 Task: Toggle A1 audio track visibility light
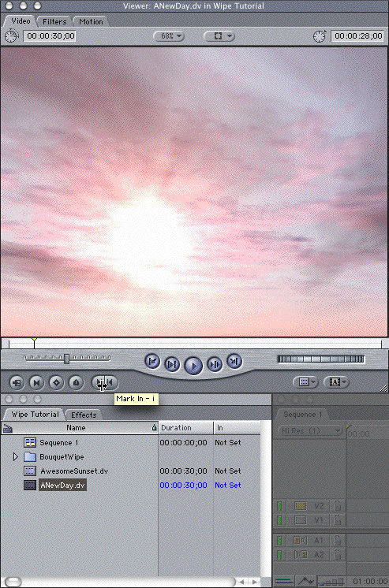tap(279, 541)
